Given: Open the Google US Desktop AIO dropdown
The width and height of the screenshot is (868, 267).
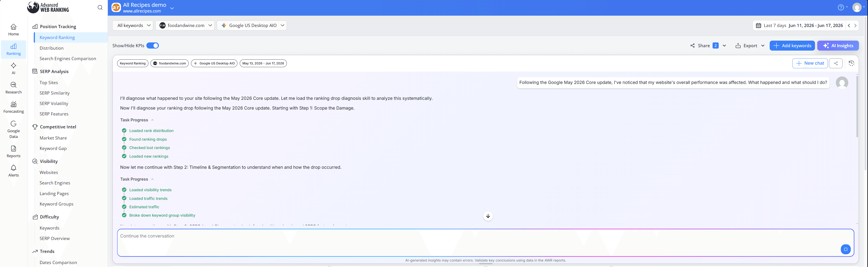Looking at the screenshot, I should click(x=252, y=25).
